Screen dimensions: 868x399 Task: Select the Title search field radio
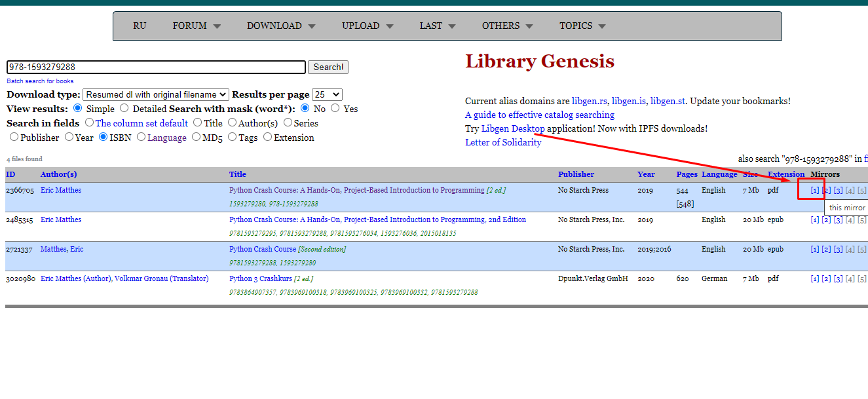[197, 123]
